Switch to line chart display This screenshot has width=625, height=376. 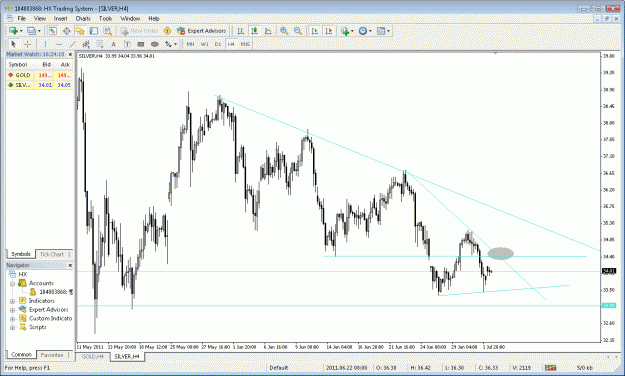268,31
